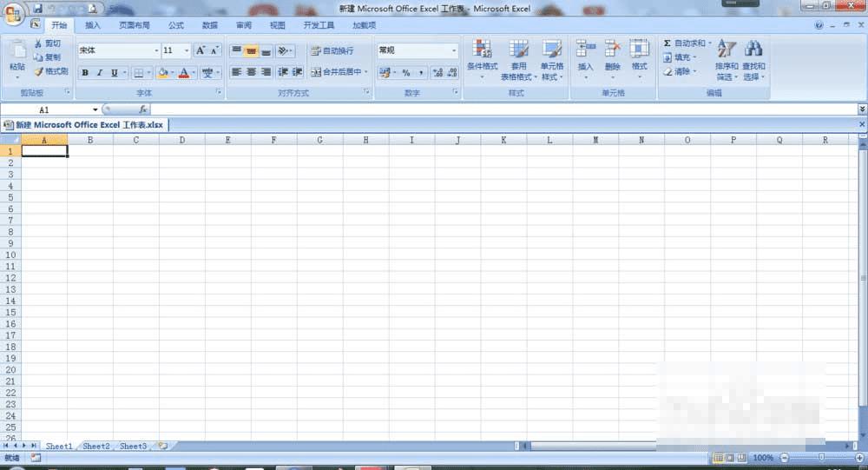Click the Office button logo
Image resolution: width=868 pixels, height=470 pixels.
click(x=12, y=13)
